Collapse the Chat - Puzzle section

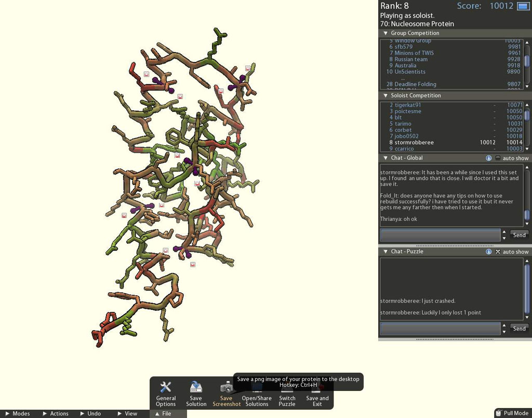[385, 252]
